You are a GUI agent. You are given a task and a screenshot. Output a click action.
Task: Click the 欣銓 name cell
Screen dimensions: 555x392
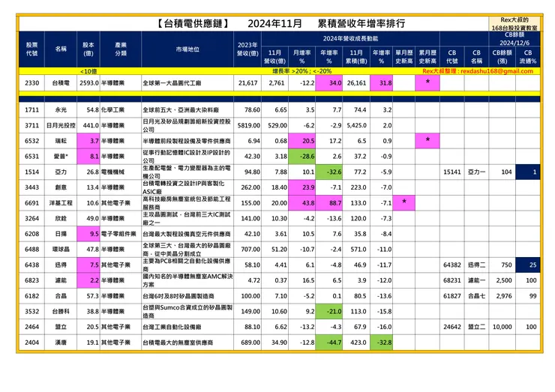click(61, 218)
